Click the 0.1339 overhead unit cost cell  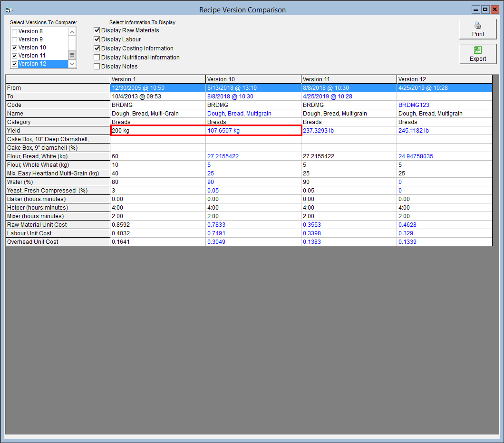444,242
